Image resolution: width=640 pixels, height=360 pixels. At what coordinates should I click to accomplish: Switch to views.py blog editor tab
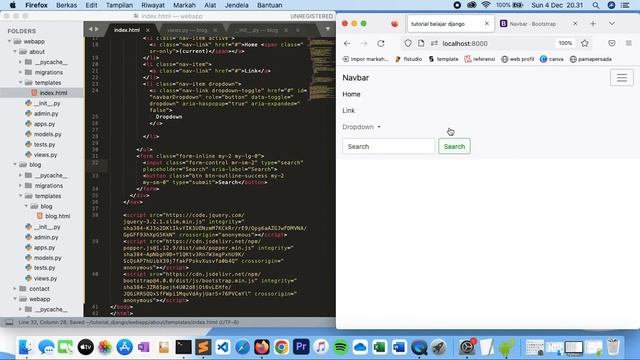pyautogui.click(x=187, y=30)
